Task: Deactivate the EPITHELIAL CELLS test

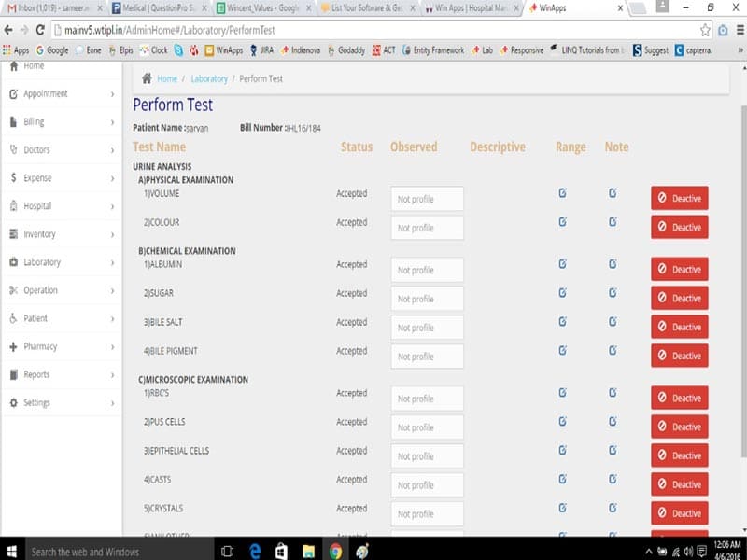Action: 680,455
